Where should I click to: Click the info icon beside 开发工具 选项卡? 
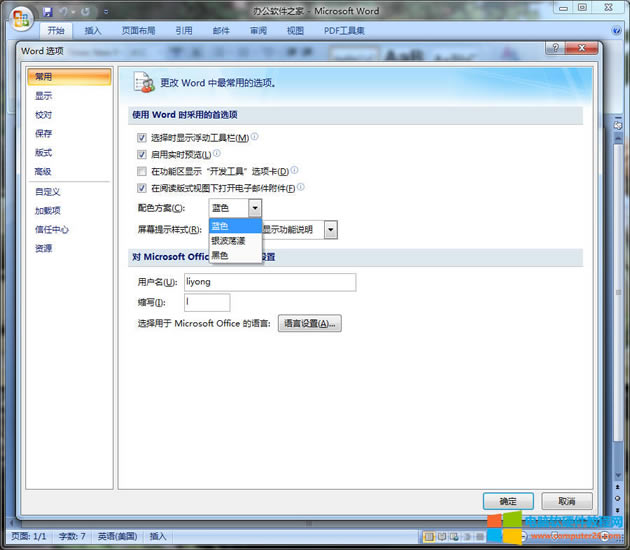pyautogui.click(x=295, y=170)
